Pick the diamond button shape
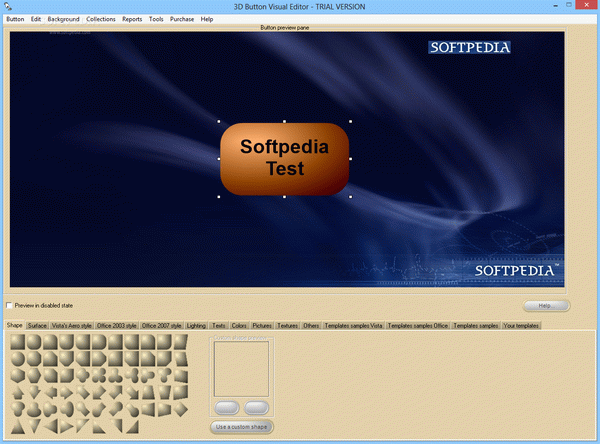The height and width of the screenshot is (444, 600). 181,409
